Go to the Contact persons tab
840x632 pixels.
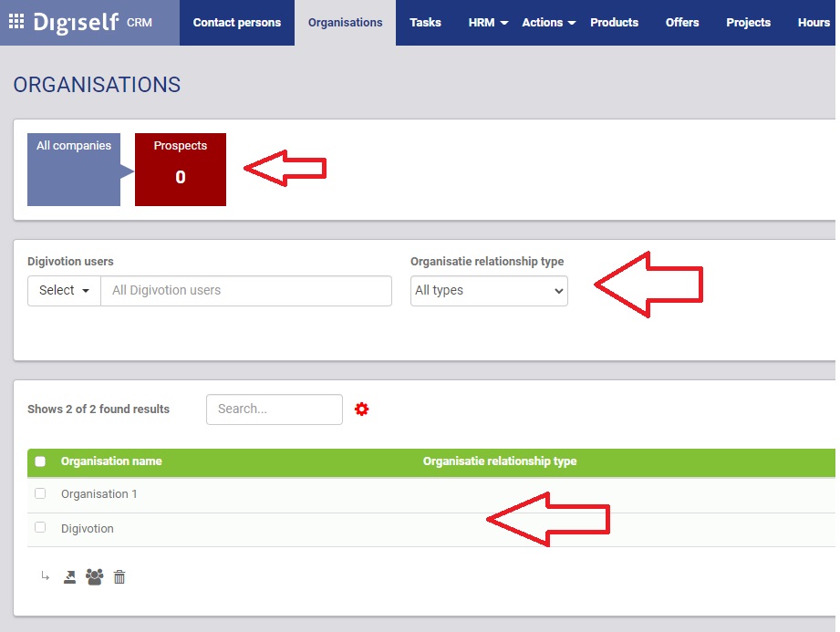click(x=237, y=23)
